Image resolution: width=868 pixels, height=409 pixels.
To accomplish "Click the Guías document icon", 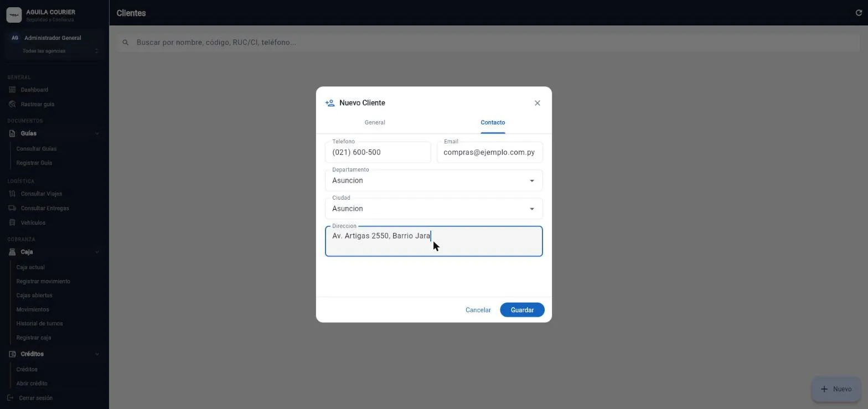I will coord(12,133).
